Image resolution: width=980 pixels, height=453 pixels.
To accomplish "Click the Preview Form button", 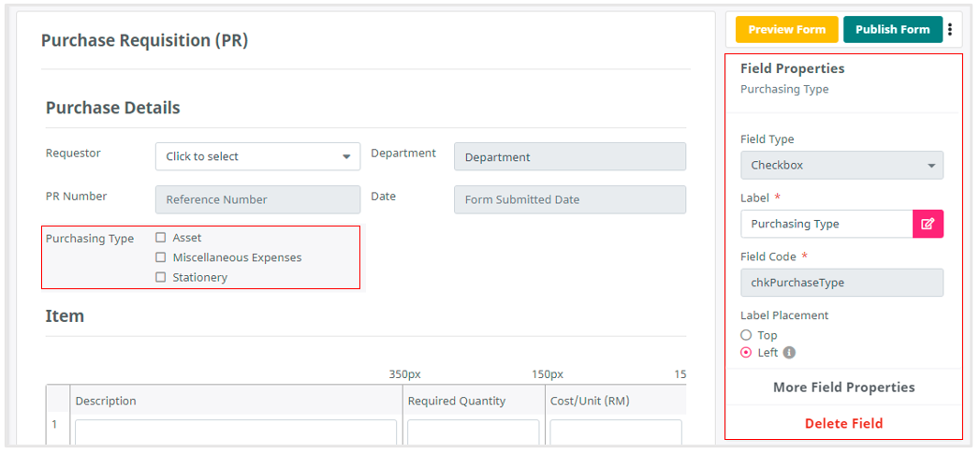I will (x=786, y=29).
